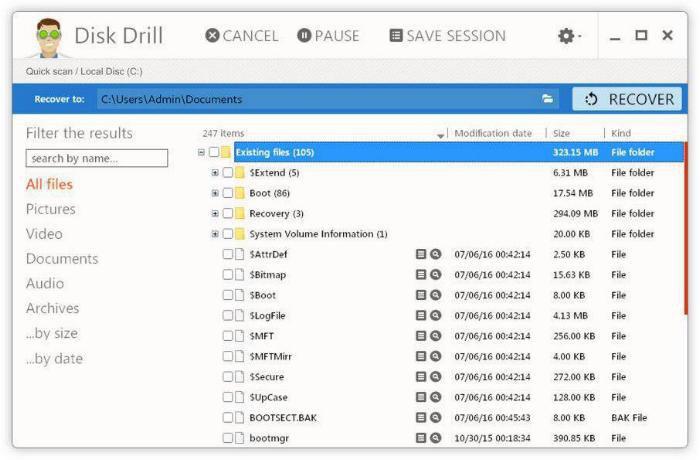The image size is (700, 460).
Task: Click the name column sort arrow
Action: pos(440,135)
